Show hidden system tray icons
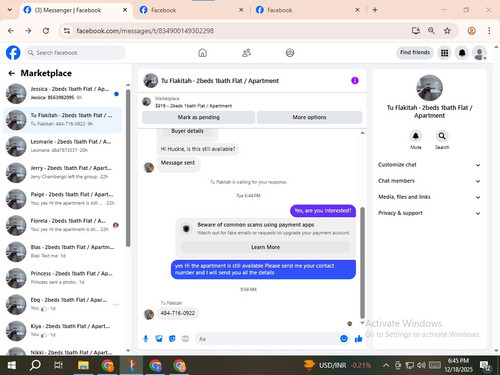Image resolution: width=500 pixels, height=375 pixels. click(386, 365)
